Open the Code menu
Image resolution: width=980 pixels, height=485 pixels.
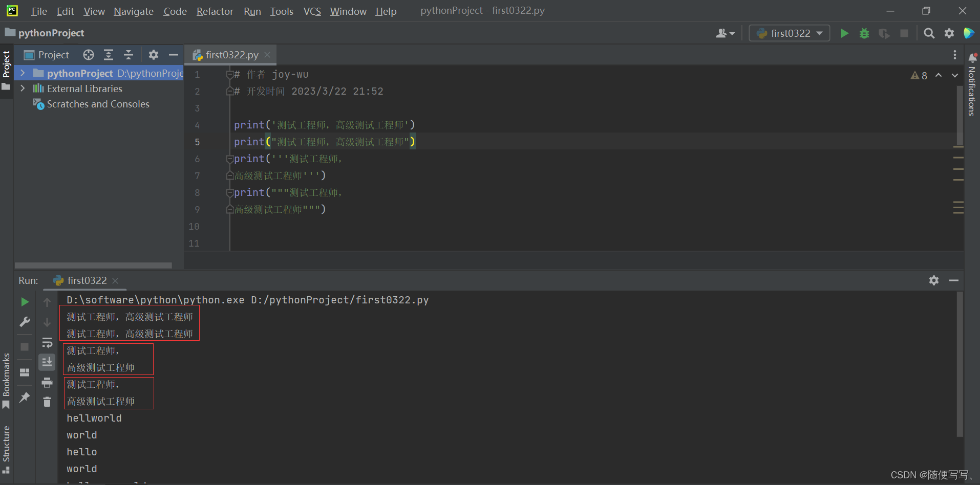pos(175,11)
